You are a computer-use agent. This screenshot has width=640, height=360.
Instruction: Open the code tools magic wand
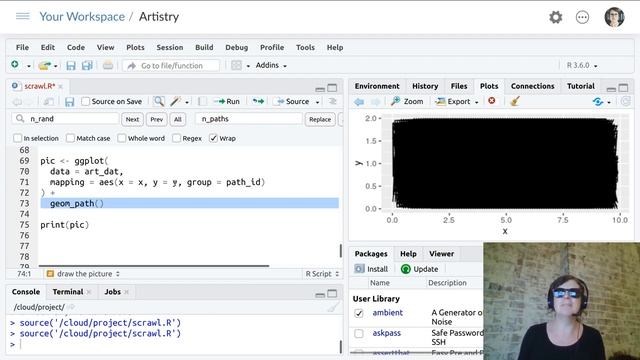coord(176,101)
